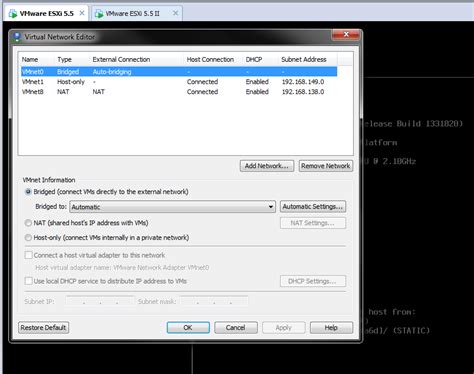This screenshot has height=374, width=474.
Task: Click Auto-bridging cell in VMnet0 row
Action: tap(112, 72)
